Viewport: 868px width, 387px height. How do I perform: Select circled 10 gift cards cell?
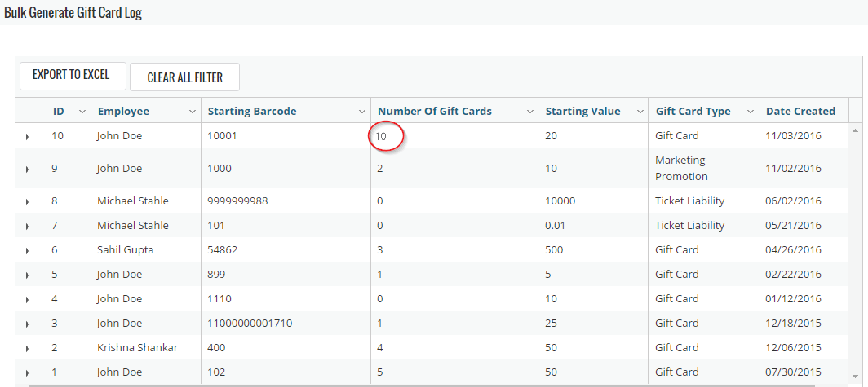point(381,136)
